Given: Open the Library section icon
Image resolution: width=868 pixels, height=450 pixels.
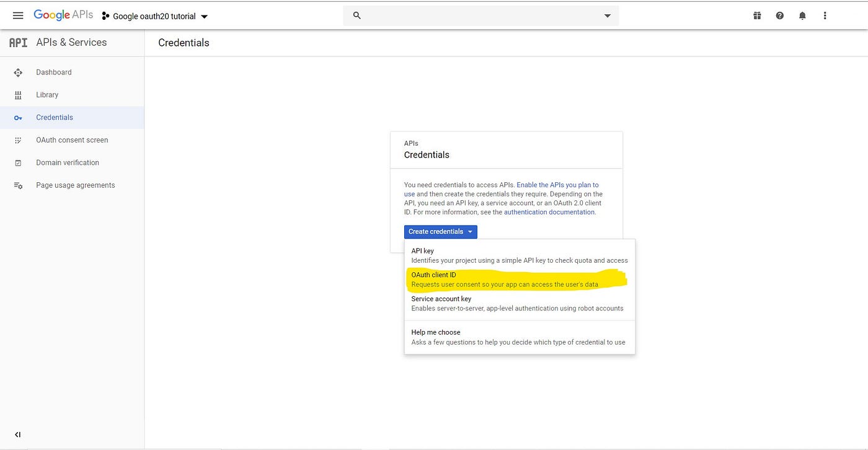Looking at the screenshot, I should [x=19, y=94].
